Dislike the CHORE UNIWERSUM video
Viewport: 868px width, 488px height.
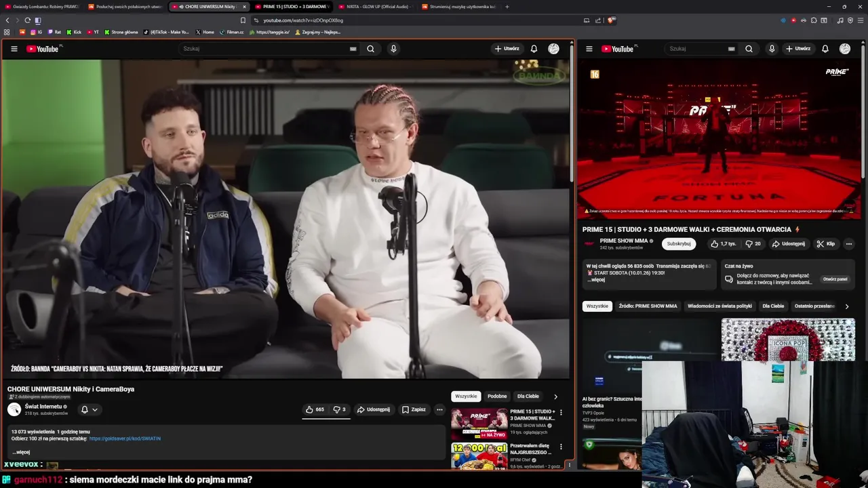pos(339,409)
